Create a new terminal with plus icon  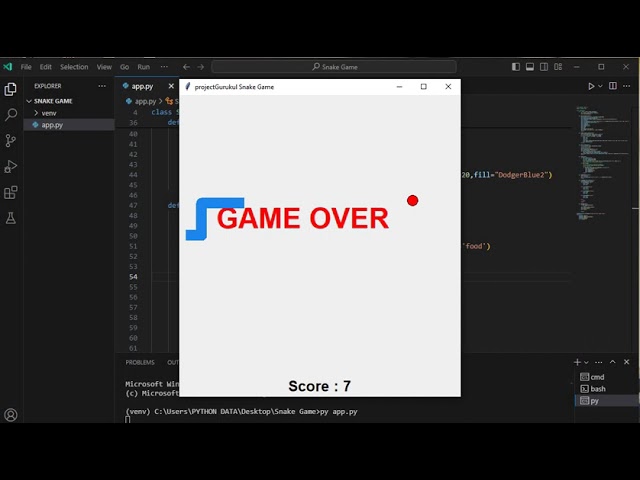[x=577, y=362]
